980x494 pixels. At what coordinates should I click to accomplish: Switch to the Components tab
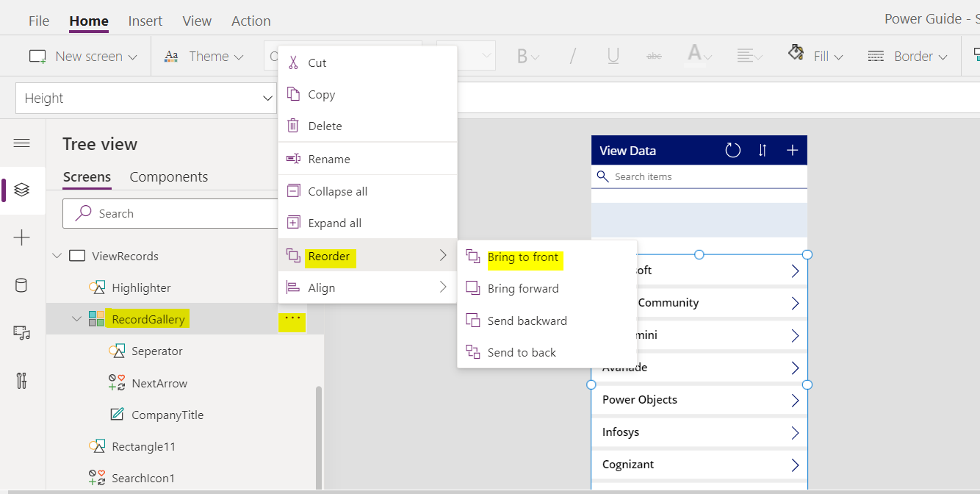tap(168, 176)
